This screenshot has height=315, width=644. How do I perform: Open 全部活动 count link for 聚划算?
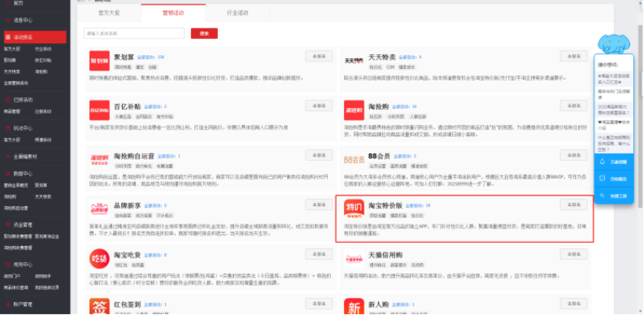[x=150, y=57]
